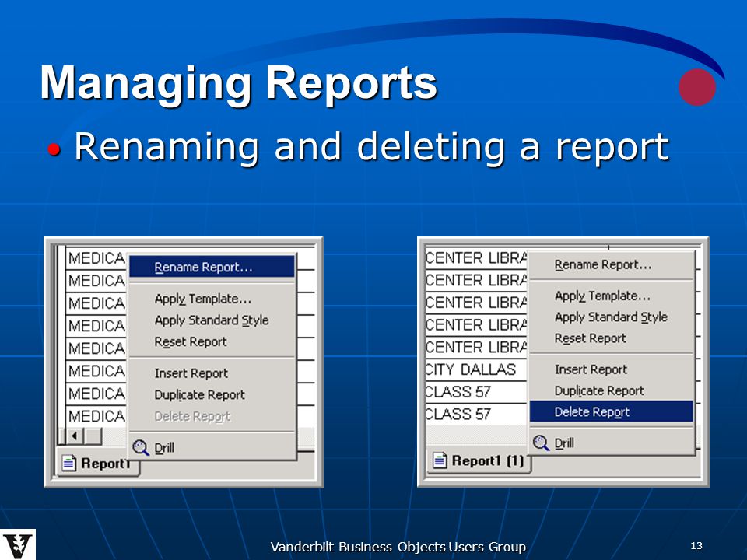This screenshot has width=747, height=560.
Task: Click the left scroll arrow in the left screenshot
Action: [x=75, y=436]
